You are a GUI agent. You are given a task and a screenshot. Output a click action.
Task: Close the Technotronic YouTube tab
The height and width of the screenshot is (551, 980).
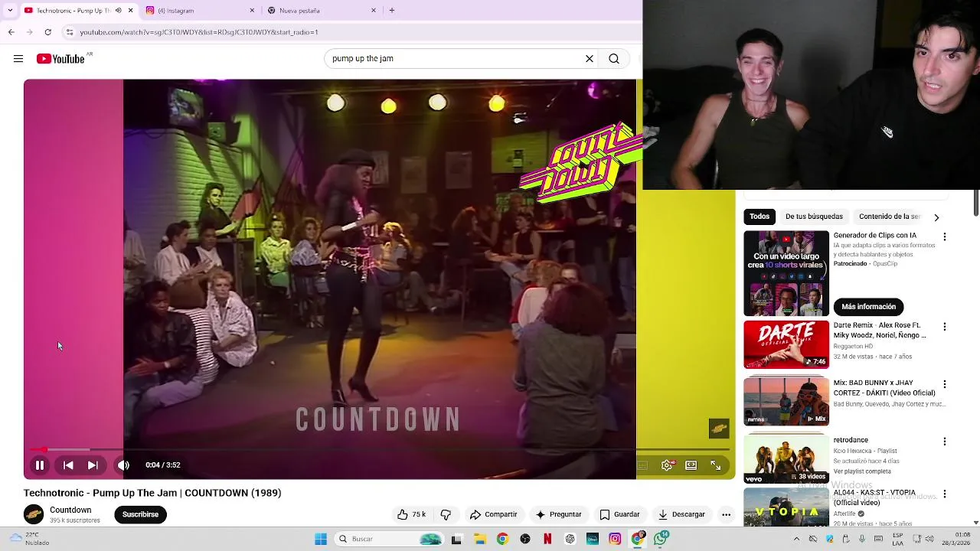[130, 11]
